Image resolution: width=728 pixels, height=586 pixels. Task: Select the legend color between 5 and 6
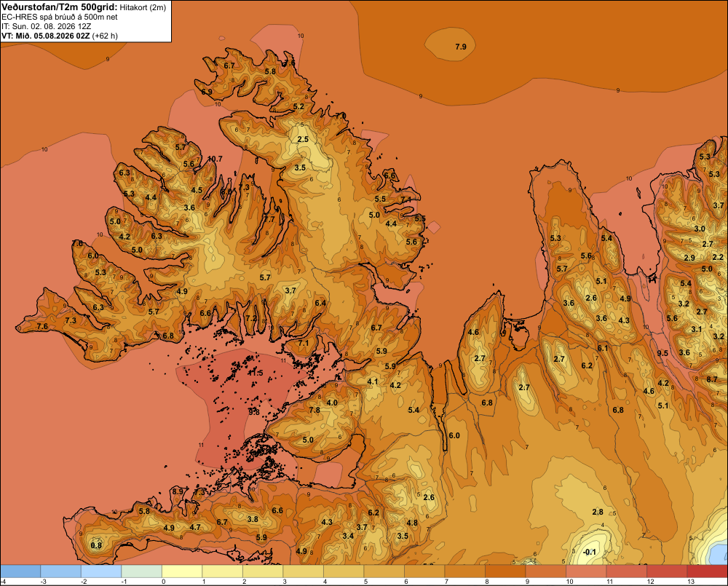pos(384,571)
